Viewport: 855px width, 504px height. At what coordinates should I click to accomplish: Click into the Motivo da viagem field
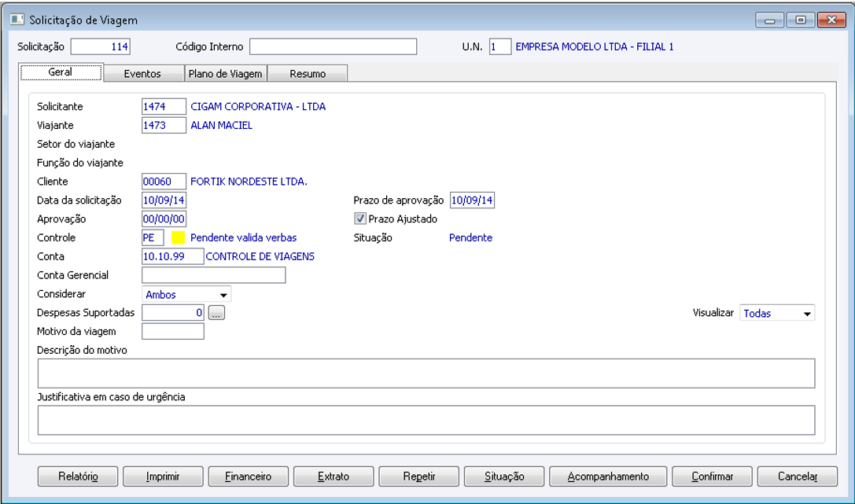pyautogui.click(x=173, y=331)
